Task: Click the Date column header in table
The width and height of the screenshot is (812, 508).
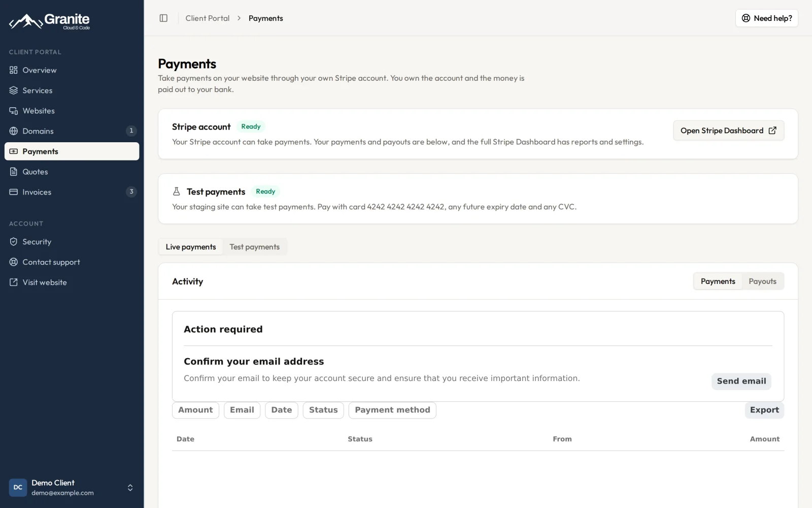Action: tap(185, 439)
